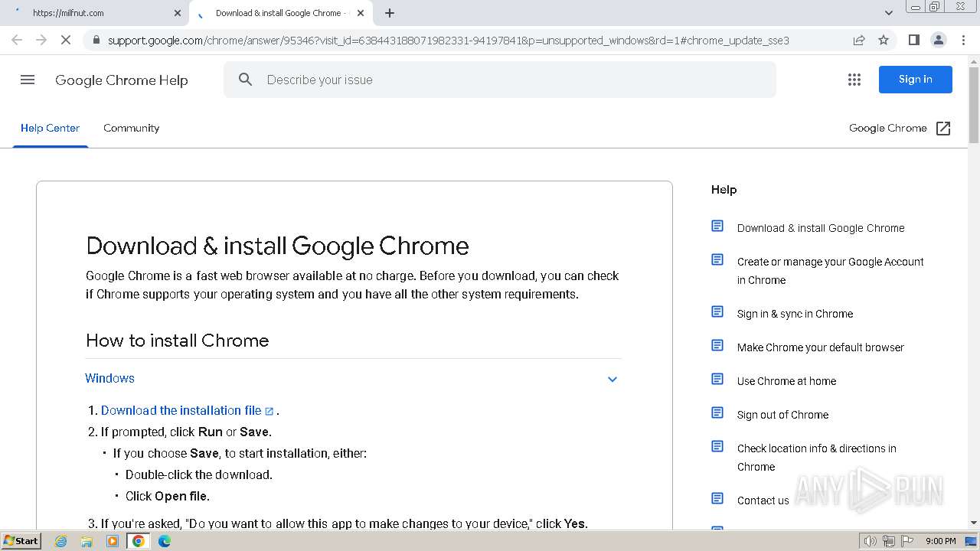
Task: Click article icon beside Sign in & sync
Action: [717, 311]
